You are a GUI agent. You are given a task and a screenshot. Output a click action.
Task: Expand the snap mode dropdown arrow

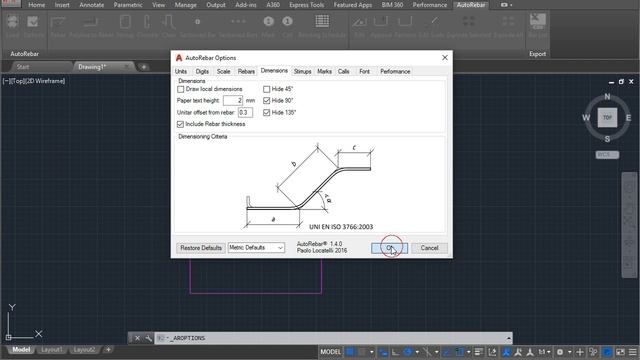coord(371,352)
